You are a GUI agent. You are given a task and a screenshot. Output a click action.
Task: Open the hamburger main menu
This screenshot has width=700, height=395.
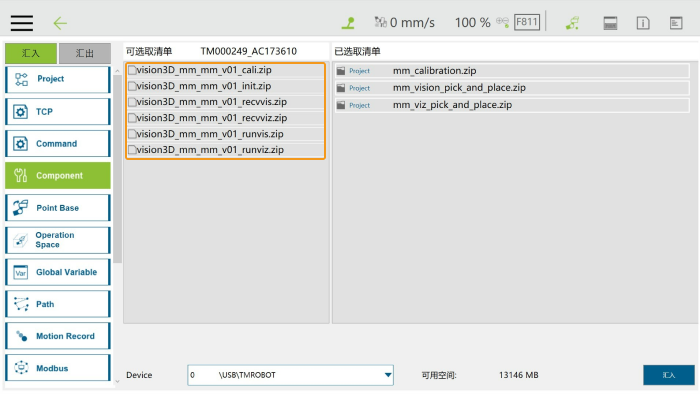(x=22, y=23)
